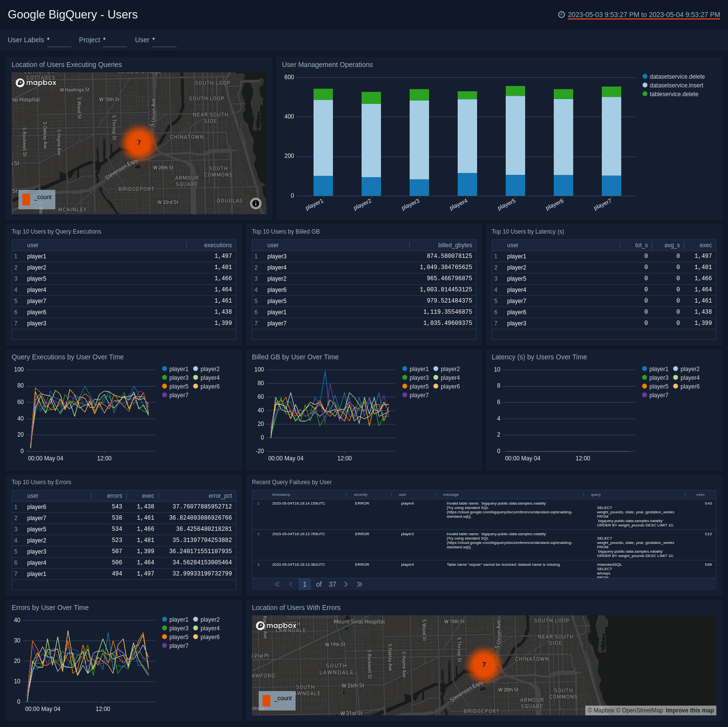Click the Google BigQuery - Users dashboard title

tap(73, 15)
